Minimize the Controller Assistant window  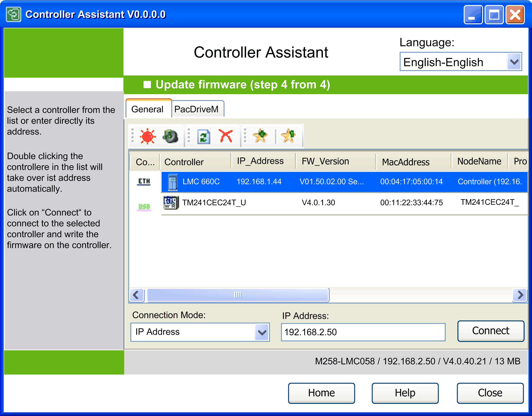(x=473, y=15)
